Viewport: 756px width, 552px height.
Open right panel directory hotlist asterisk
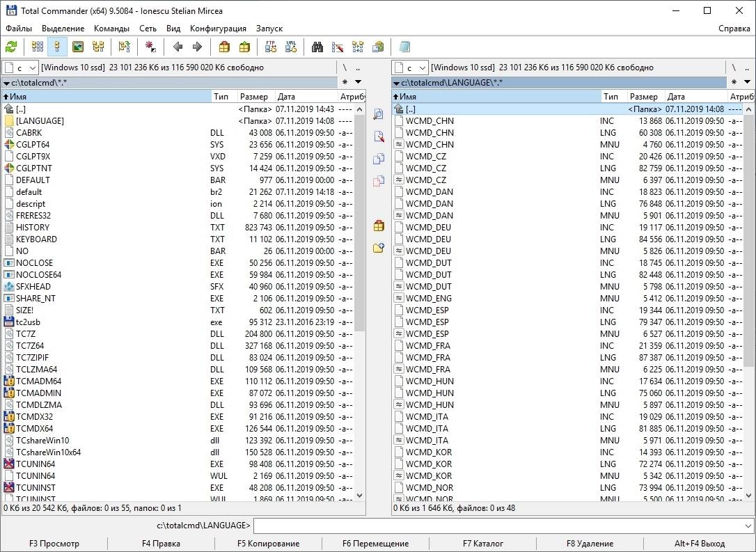734,82
